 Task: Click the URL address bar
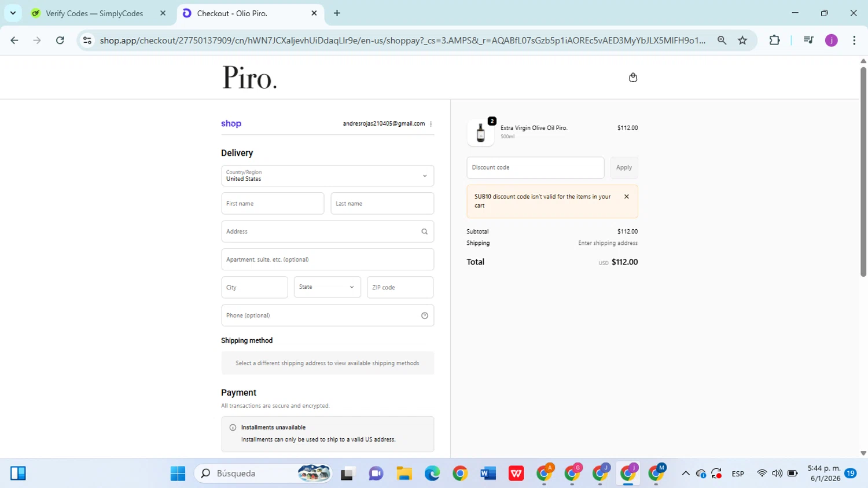pyautogui.click(x=402, y=40)
